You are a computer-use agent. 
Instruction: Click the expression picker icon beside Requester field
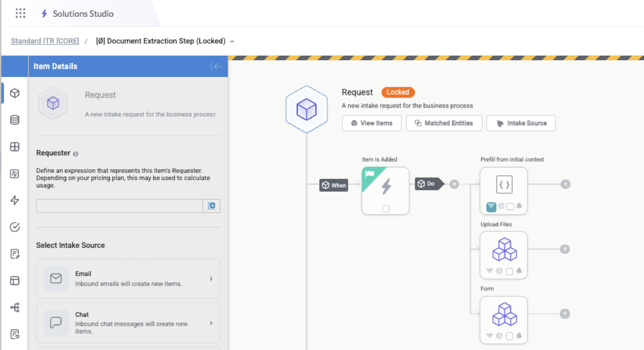[212, 206]
